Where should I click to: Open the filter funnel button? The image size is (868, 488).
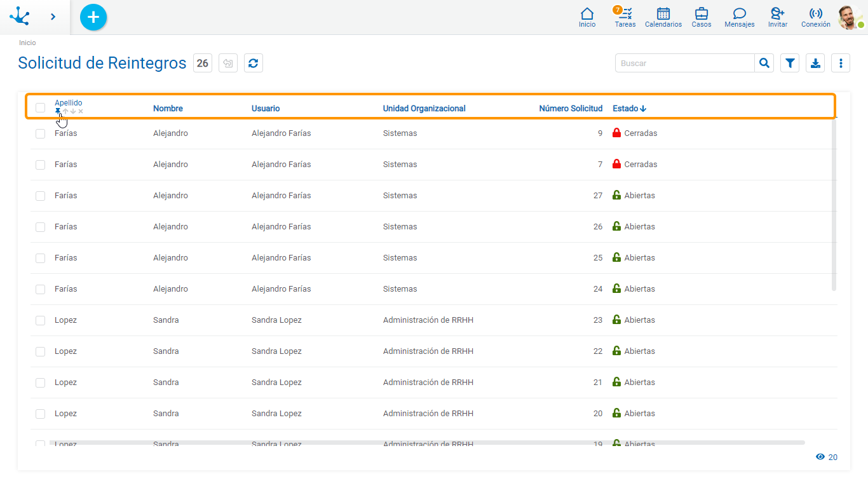coord(790,63)
